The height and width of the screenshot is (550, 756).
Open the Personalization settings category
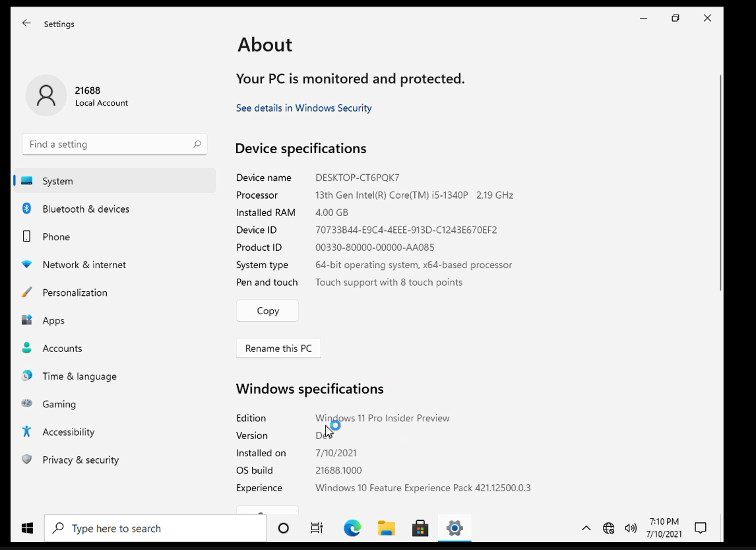(75, 292)
